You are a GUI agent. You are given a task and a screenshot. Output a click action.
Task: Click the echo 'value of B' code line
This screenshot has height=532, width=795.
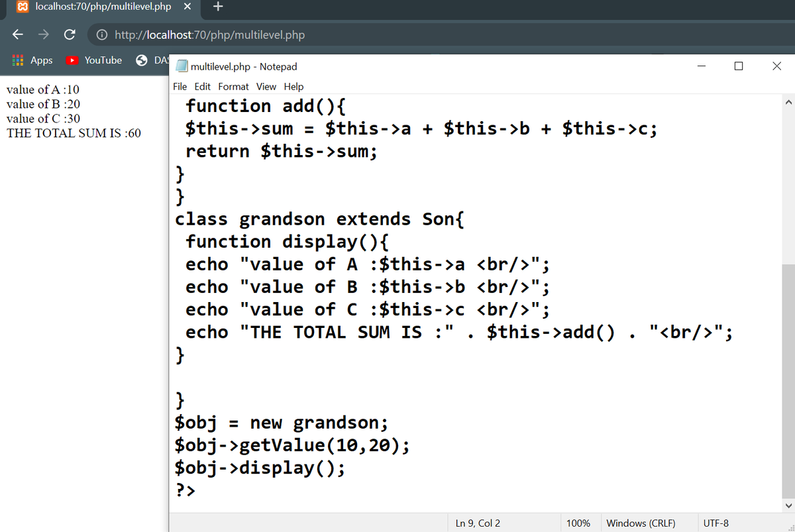pyautogui.click(x=368, y=287)
